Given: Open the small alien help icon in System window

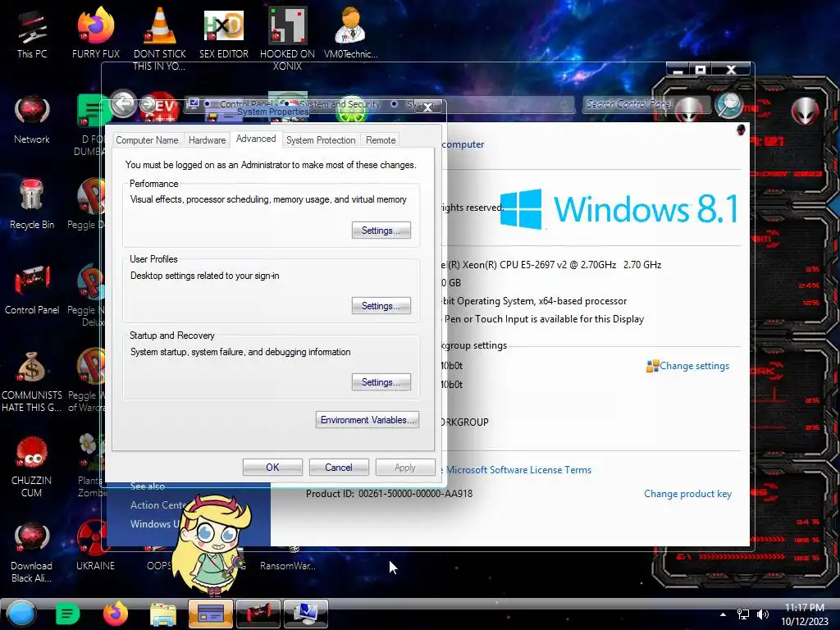Looking at the screenshot, I should click(741, 130).
